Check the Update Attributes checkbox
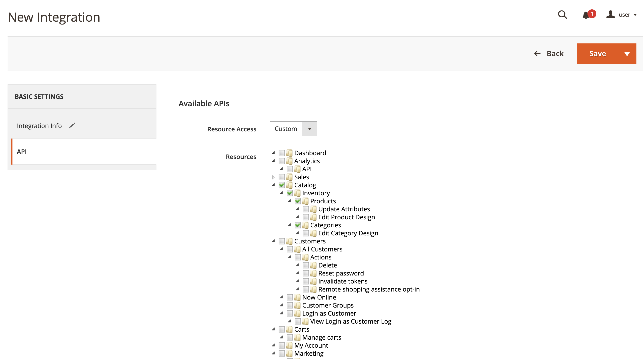The height and width of the screenshot is (359, 644). click(x=306, y=209)
